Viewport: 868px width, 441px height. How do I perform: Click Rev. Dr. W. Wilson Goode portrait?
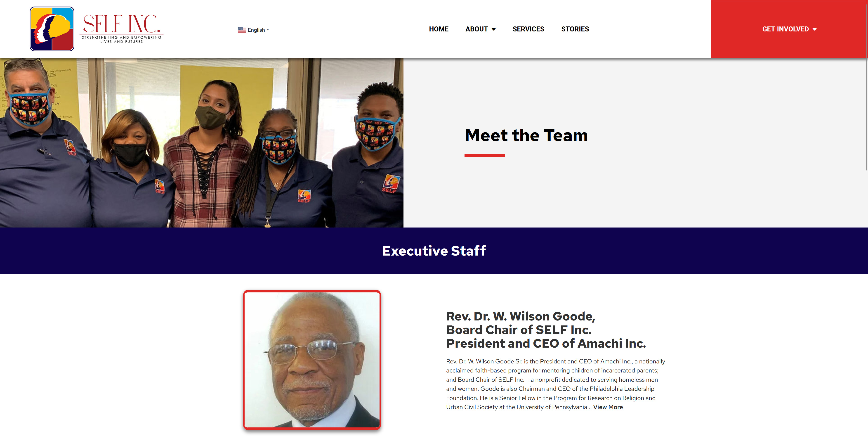[x=312, y=360]
